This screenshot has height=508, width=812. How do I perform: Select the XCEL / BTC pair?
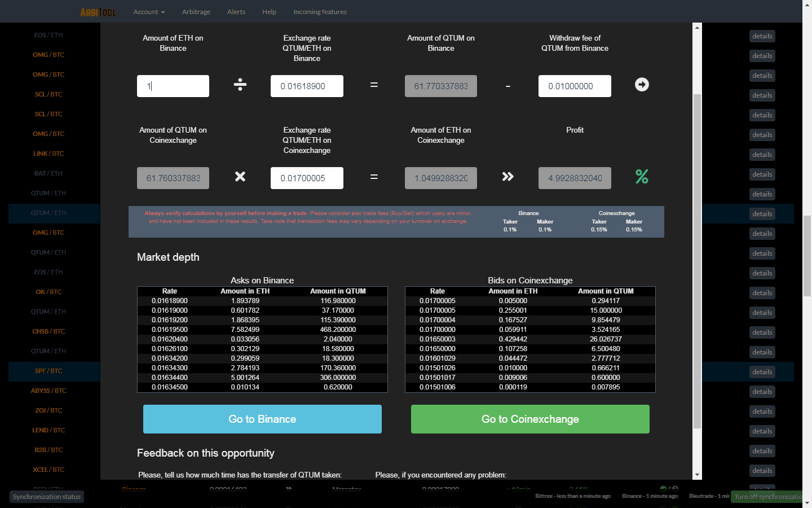pos(48,470)
